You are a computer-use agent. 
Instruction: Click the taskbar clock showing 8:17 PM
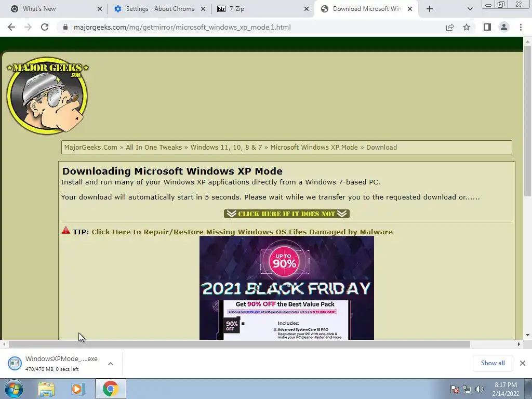(506, 389)
